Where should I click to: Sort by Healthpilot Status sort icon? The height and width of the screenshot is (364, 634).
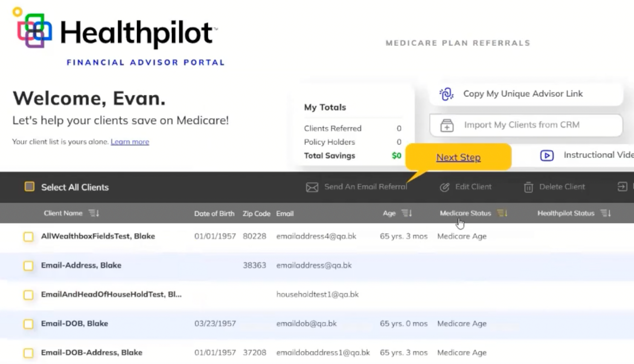(x=606, y=213)
